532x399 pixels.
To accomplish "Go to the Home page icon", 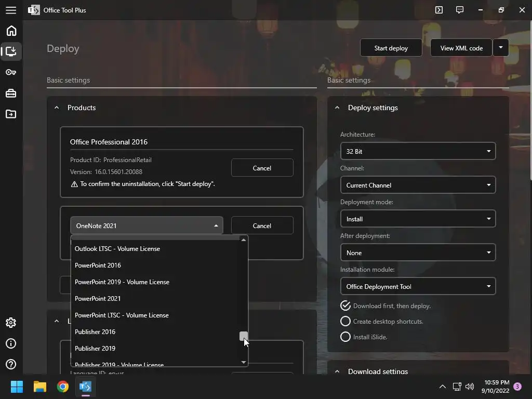I will tap(11, 31).
